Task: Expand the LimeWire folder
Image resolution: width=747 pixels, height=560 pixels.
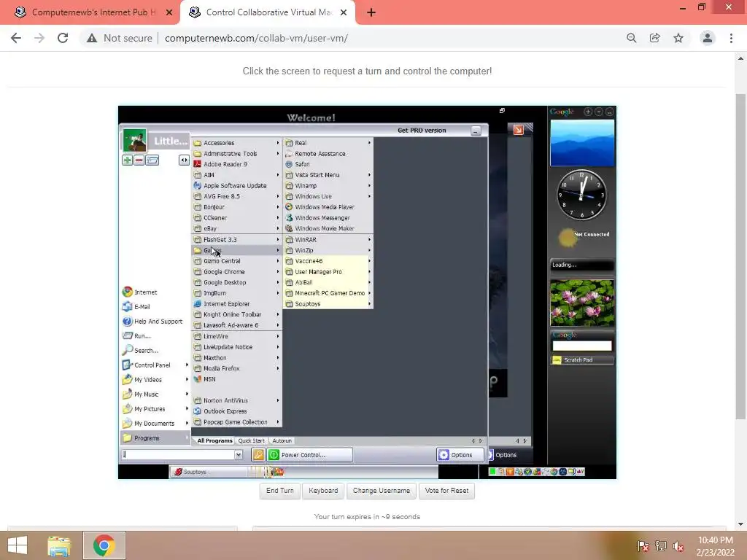Action: [237, 336]
